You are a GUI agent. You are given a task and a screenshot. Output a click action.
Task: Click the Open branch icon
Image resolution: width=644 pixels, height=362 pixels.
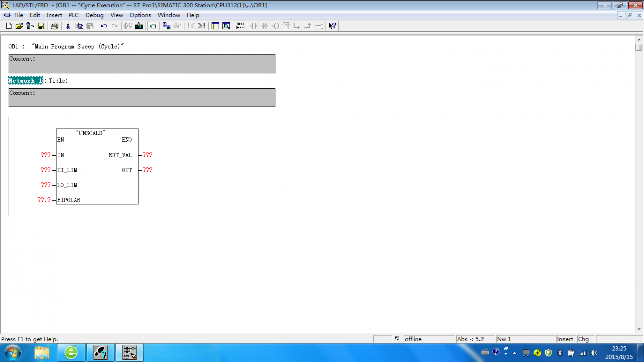[x=296, y=26]
